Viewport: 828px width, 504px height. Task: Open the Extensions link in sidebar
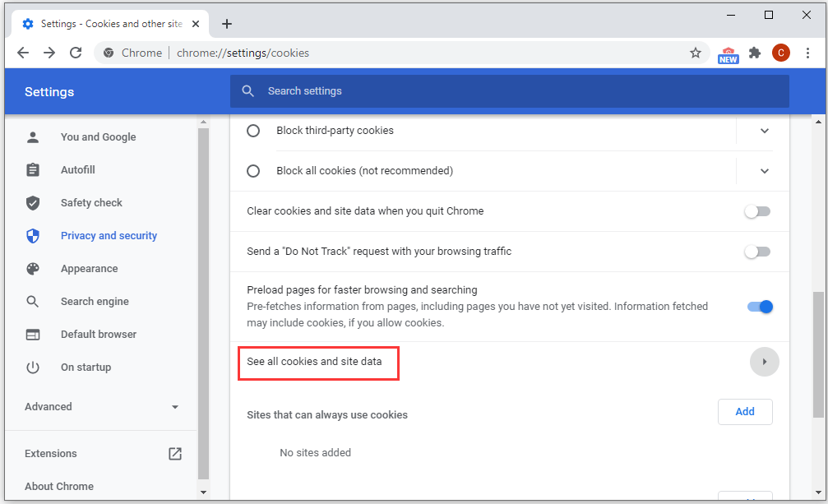click(x=51, y=453)
